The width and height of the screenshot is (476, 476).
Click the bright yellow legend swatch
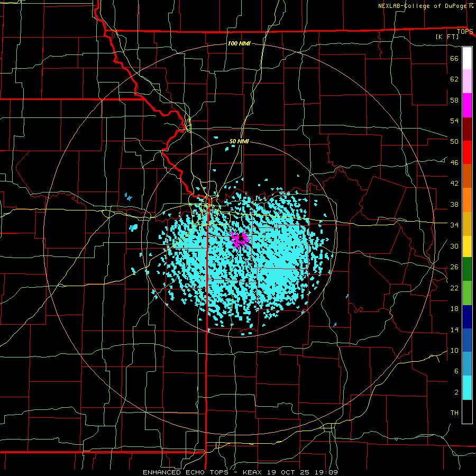coord(467,246)
